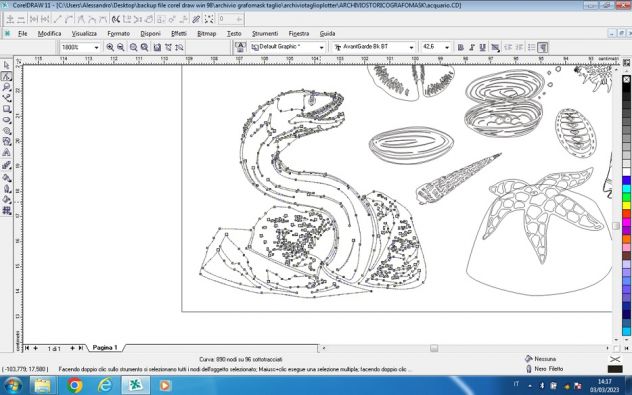Viewport: 632px width, 395px height.
Task: Open the Bitmap menu
Action: pos(207,33)
